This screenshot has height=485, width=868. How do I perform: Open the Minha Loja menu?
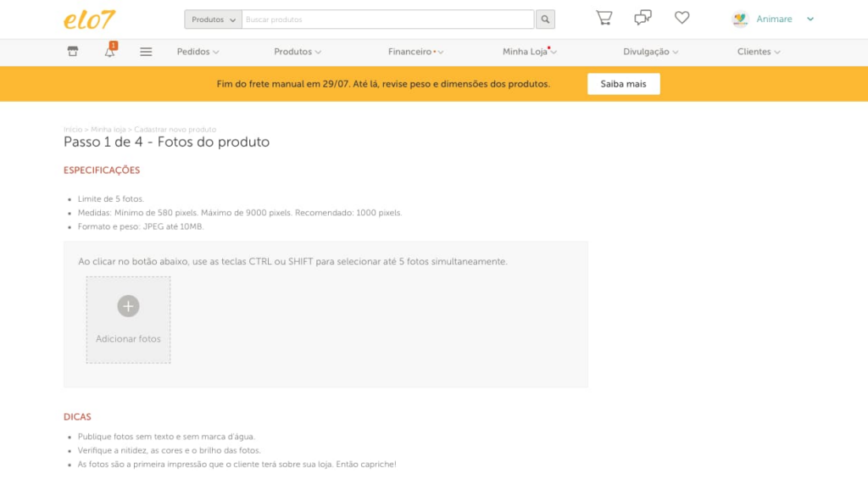pyautogui.click(x=530, y=52)
